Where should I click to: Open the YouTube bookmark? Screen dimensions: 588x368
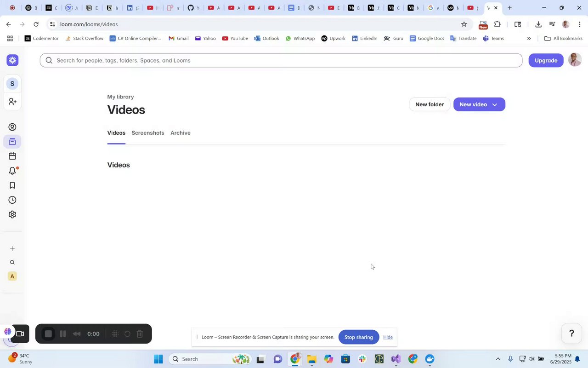(x=235, y=39)
